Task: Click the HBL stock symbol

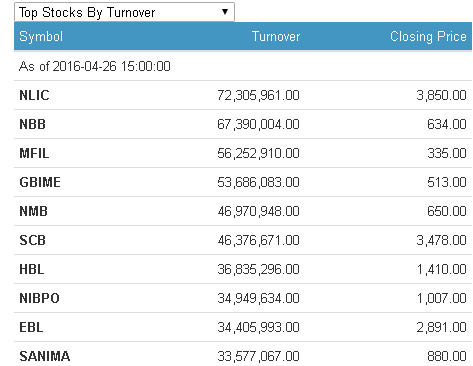Action: click(x=32, y=269)
